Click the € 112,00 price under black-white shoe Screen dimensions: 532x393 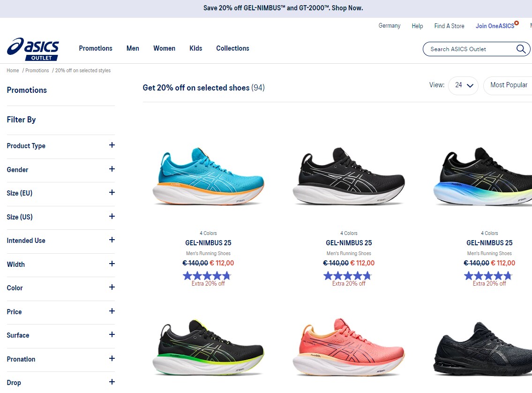pyautogui.click(x=362, y=263)
